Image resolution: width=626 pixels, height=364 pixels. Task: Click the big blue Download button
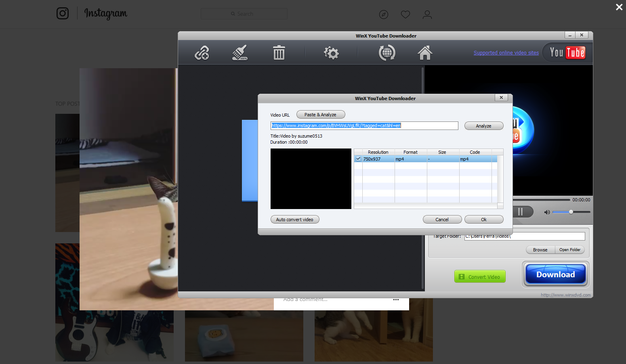[x=555, y=275]
